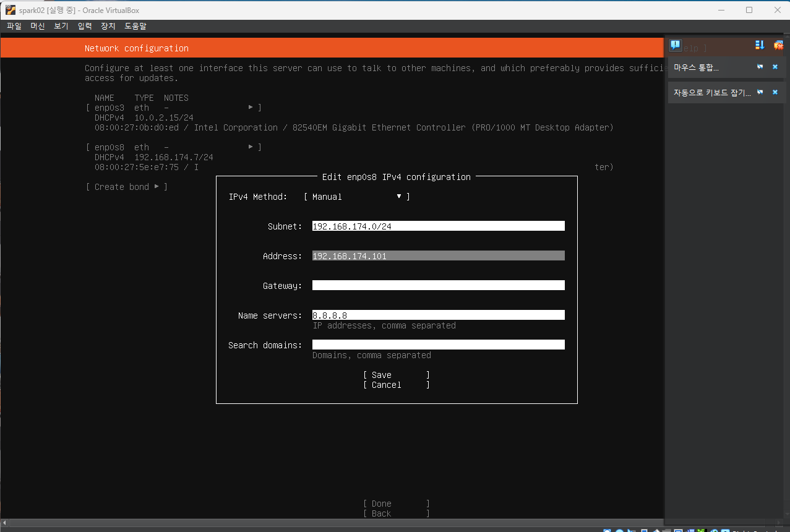Image resolution: width=790 pixels, height=532 pixels.
Task: Click the notification panel scroll-up arrow
Action: (x=786, y=38)
